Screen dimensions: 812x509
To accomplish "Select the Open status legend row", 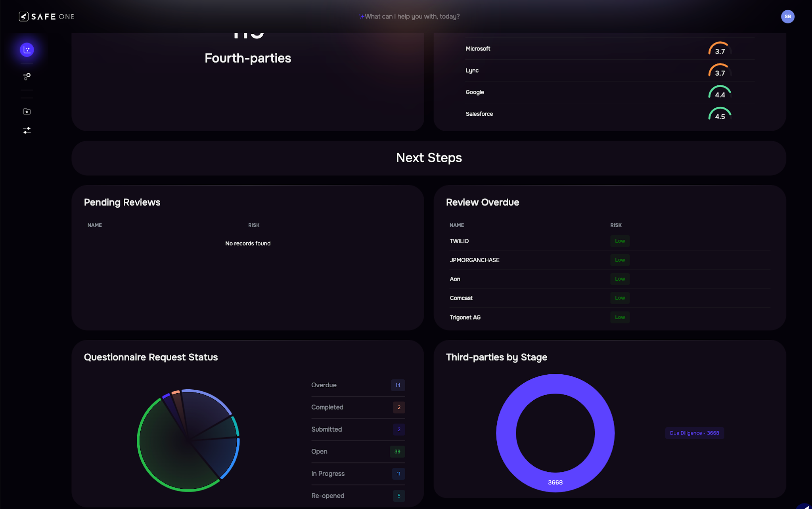I will (319, 452).
